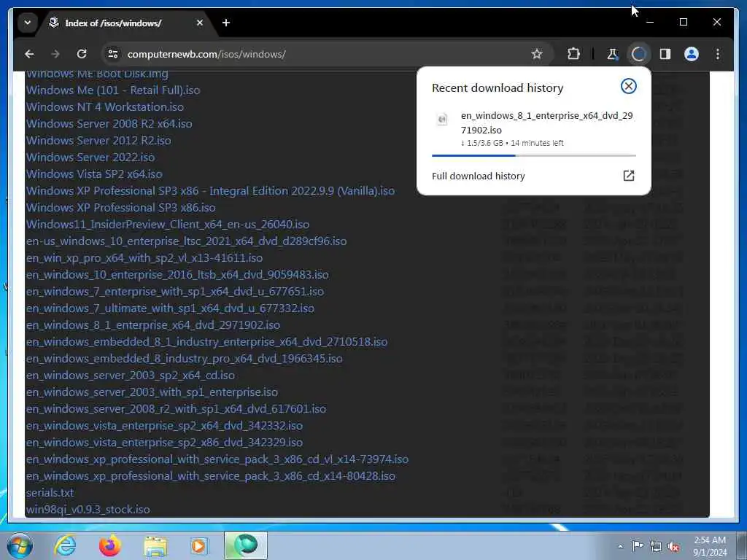Close the Recent download history popup
747x560 pixels.
[x=628, y=86]
